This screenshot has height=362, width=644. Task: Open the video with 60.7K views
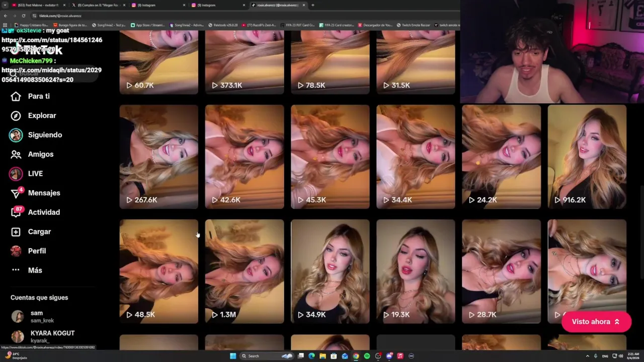158,62
